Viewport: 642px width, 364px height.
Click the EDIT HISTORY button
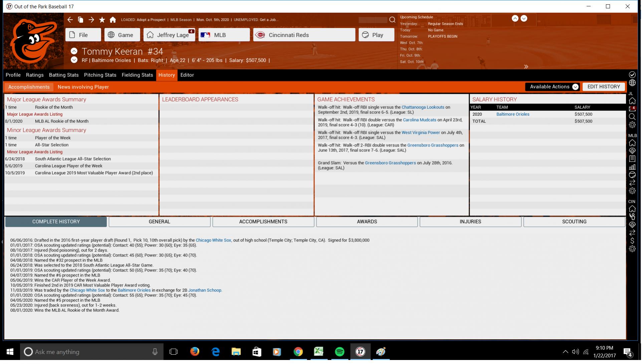point(604,87)
